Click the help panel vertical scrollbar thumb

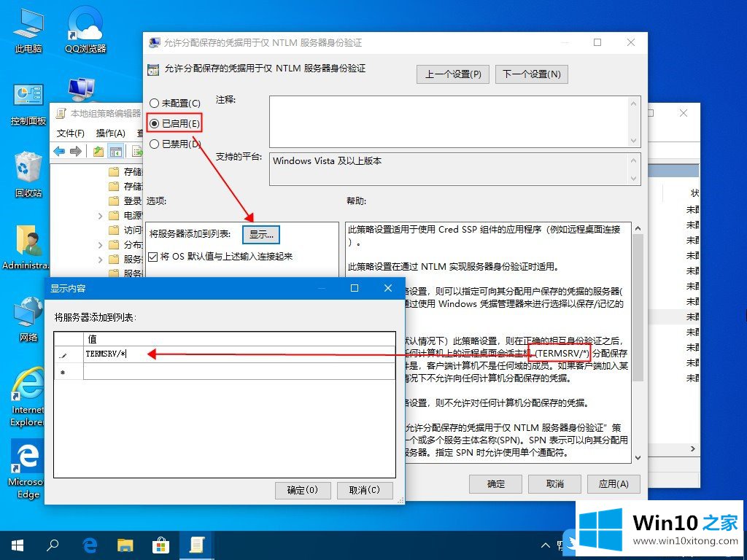[638, 308]
